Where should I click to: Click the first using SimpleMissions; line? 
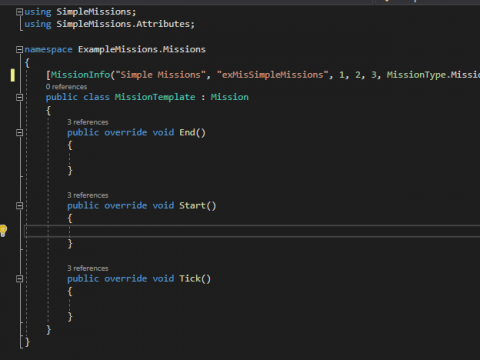point(80,12)
